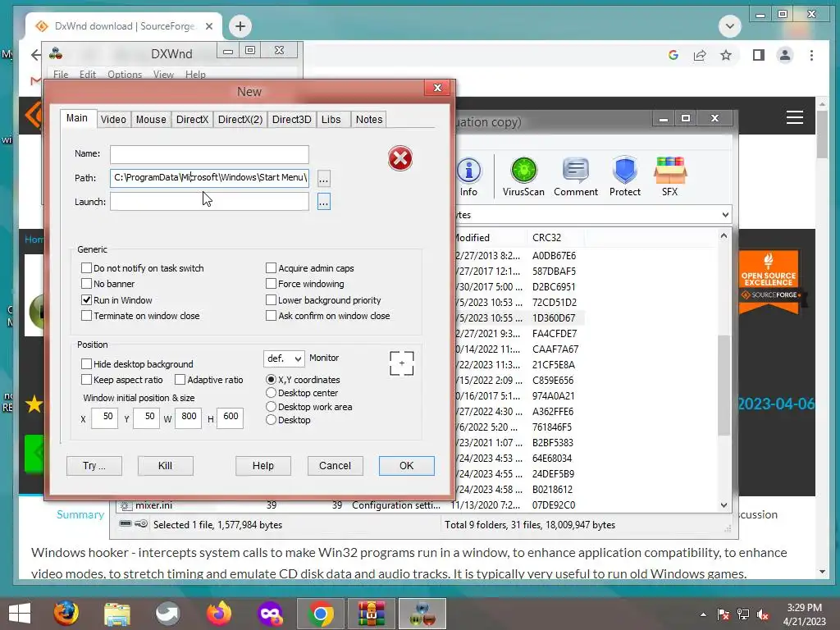This screenshot has width=840, height=630.
Task: Switch to DxWnd taskbar icon
Action: [422, 614]
